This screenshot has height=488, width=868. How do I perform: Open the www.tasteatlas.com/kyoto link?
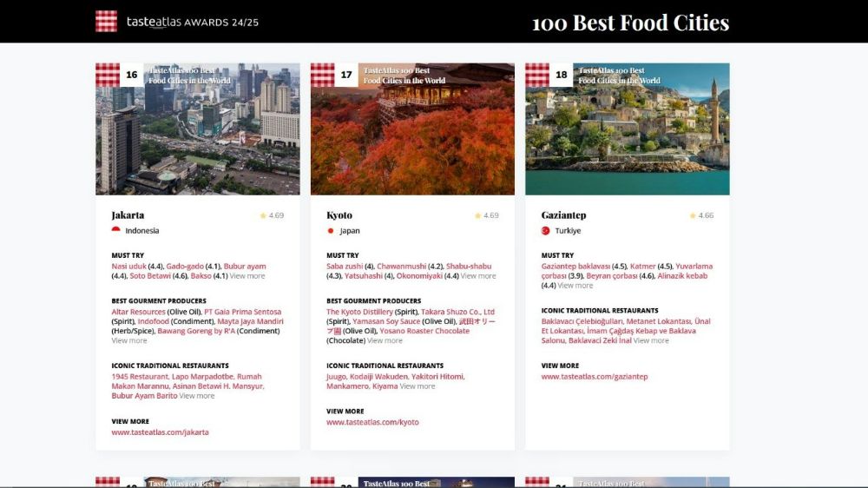point(372,422)
